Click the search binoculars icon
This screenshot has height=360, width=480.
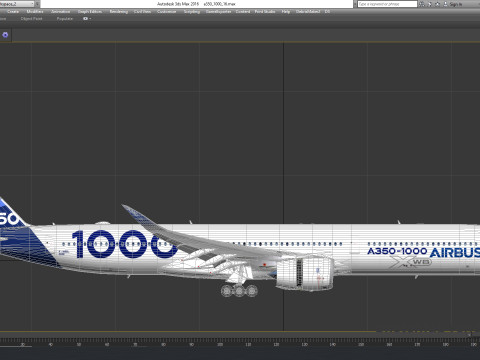(x=422, y=4)
